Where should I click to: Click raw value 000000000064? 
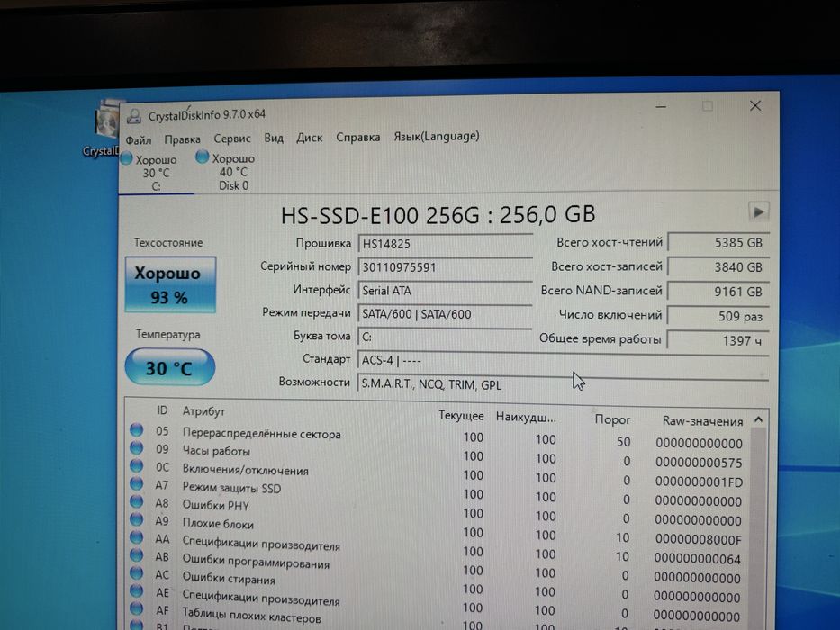click(698, 559)
